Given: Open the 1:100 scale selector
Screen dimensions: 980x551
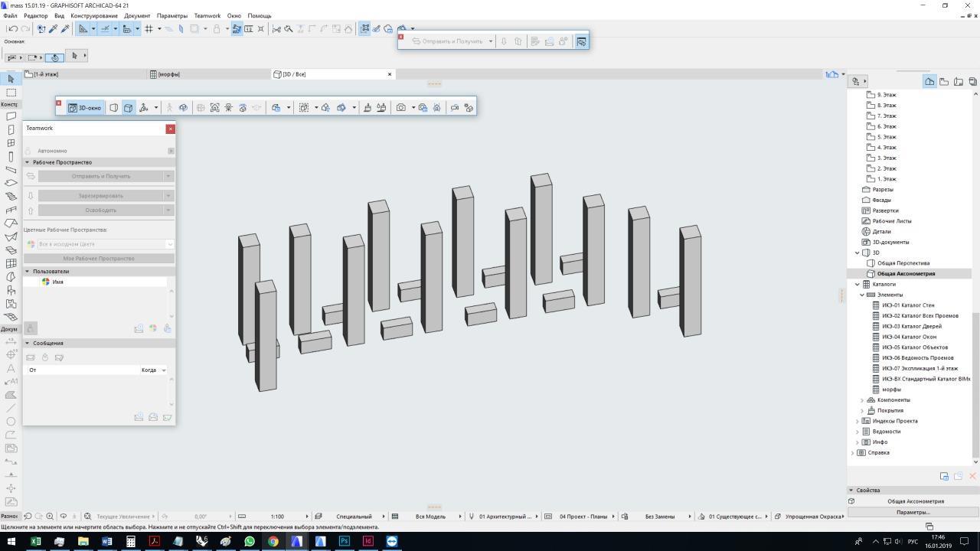Looking at the screenshot, I should tap(277, 517).
